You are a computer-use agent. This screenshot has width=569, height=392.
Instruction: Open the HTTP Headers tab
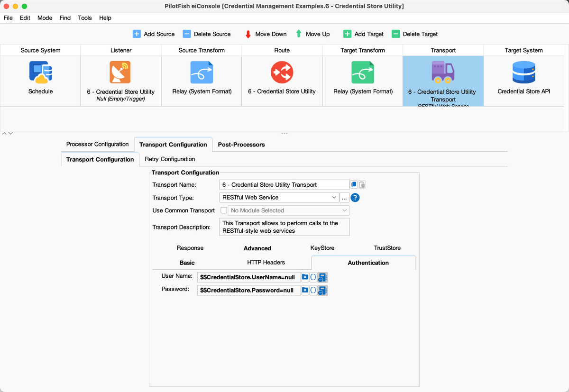266,262
